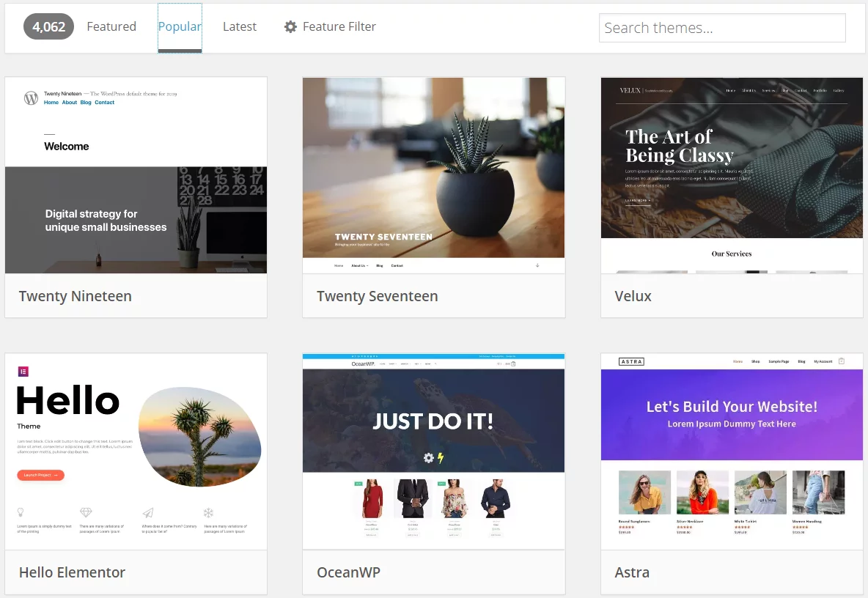Screen dimensions: 868x598
Task: Select the Twenty Seventeen theme screenshot
Action: click(x=433, y=175)
